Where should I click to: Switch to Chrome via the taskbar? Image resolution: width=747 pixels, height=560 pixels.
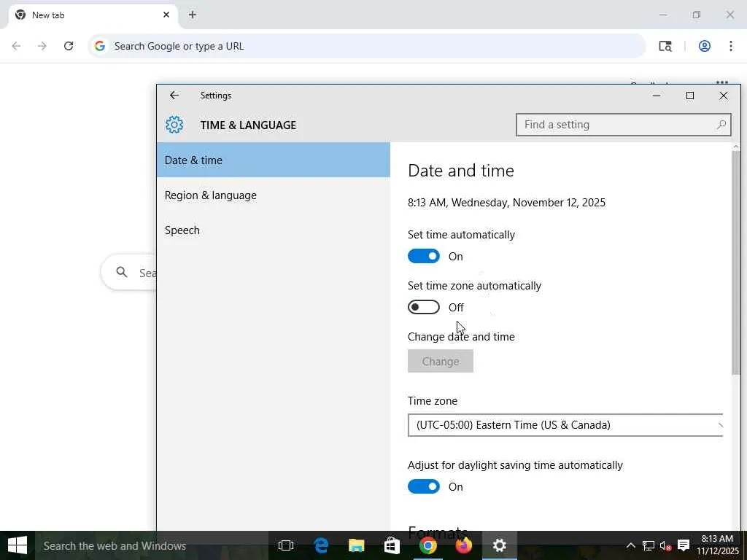427,545
